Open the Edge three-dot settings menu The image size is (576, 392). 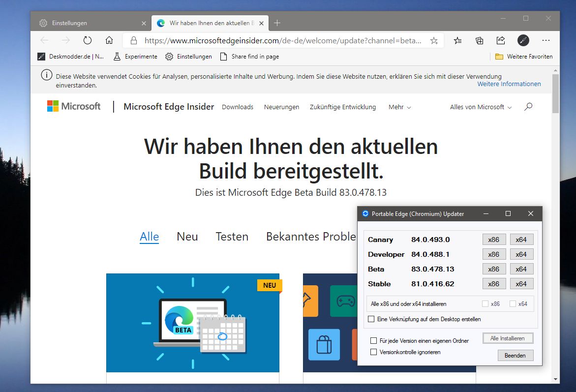546,40
